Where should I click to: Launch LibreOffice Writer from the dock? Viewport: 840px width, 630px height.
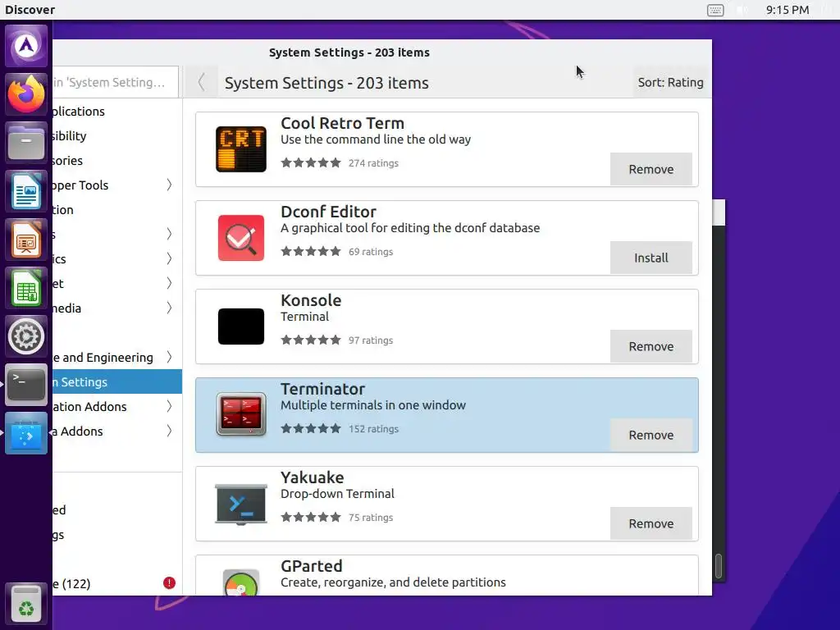(x=26, y=191)
